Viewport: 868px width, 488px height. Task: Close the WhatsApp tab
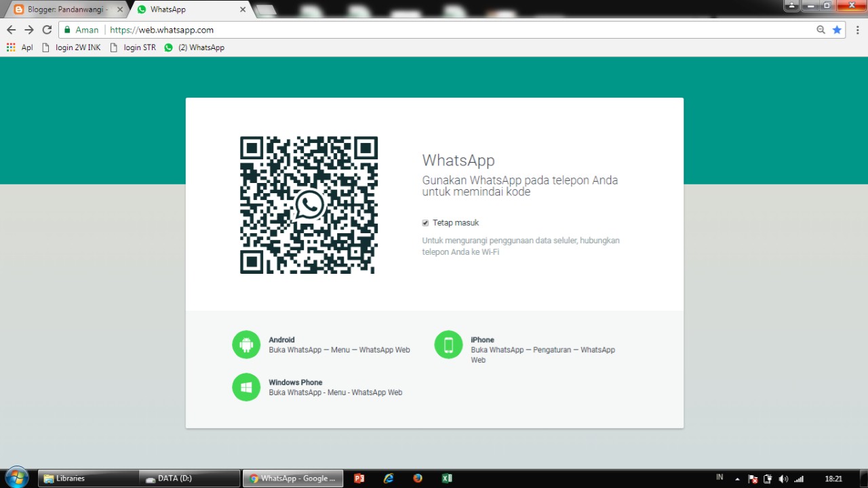(243, 9)
